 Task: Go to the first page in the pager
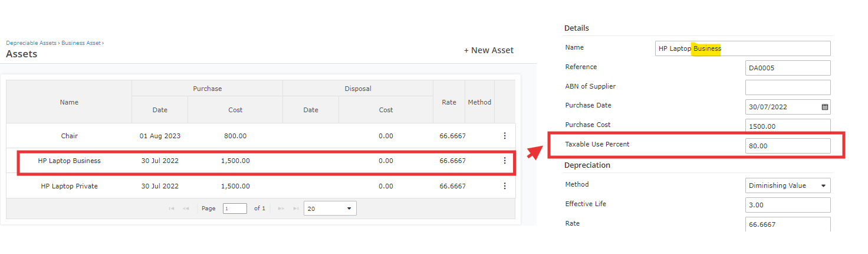click(172, 209)
